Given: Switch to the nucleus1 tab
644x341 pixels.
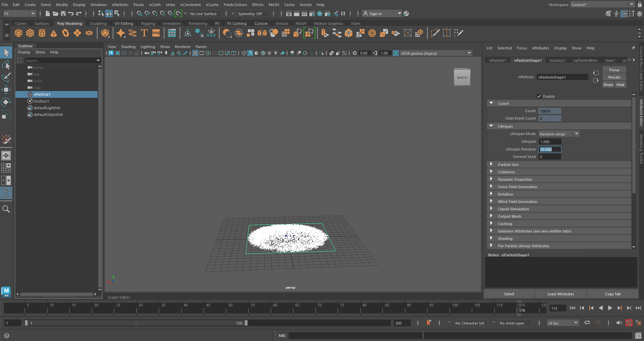Looking at the screenshot, I should click(557, 60).
